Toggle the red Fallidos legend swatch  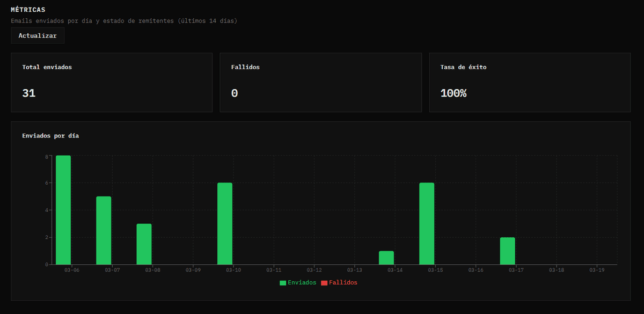(324, 283)
